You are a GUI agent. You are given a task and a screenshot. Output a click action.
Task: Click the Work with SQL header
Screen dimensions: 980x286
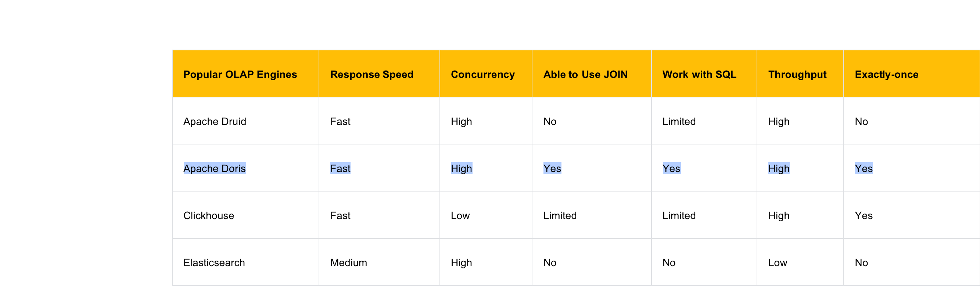(x=699, y=74)
